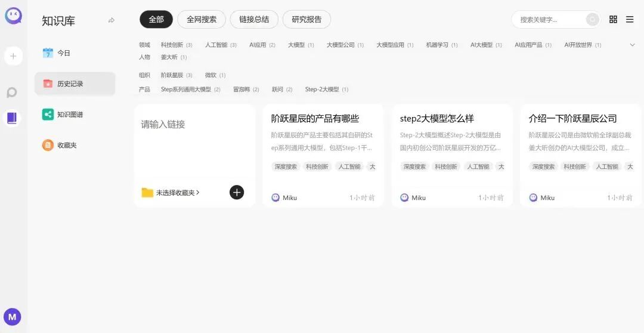
Task: Click Miku avatar on 阶跃星辰的产品有哪些 card
Action: click(275, 198)
